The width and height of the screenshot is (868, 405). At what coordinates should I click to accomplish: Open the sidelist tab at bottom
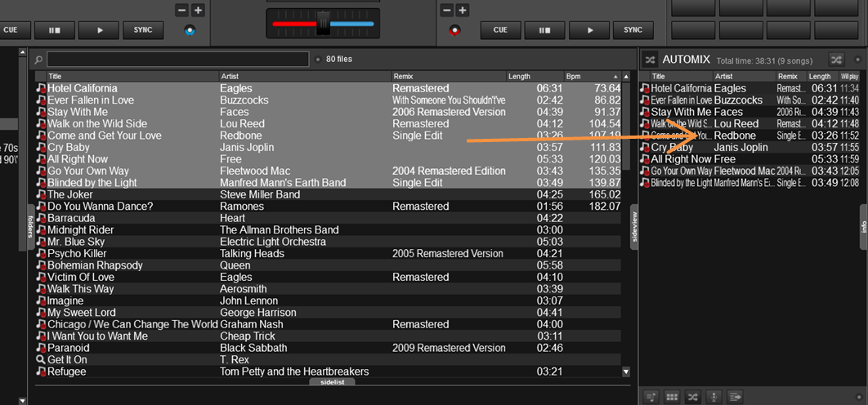332,382
